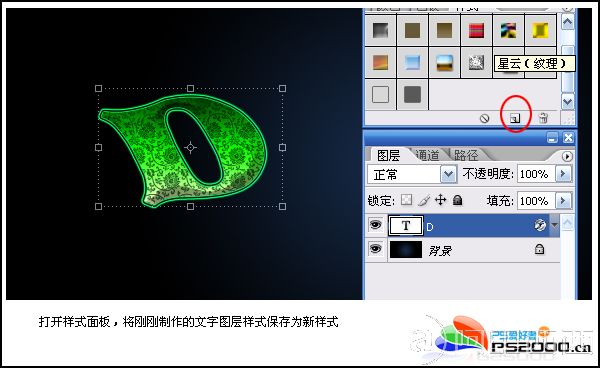Select the orange sunset style swatch
The width and height of the screenshot is (600, 368).
(380, 62)
